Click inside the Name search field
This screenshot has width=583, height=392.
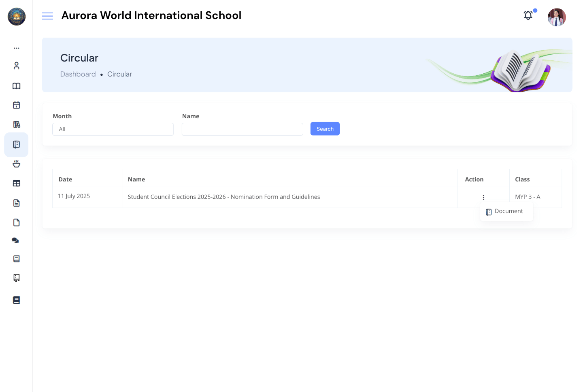tap(242, 129)
